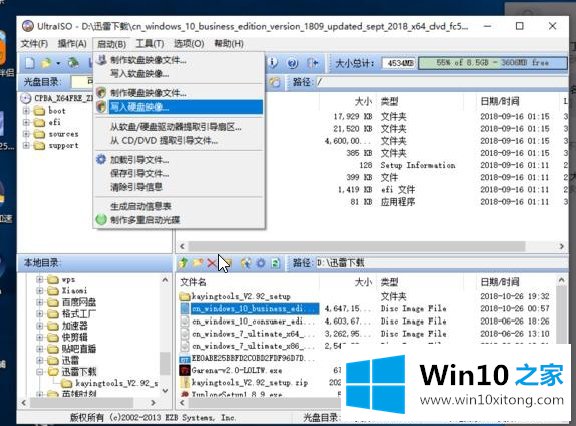Click the find/search icon in local toolbar
The width and height of the screenshot is (576, 426).
coord(246,263)
